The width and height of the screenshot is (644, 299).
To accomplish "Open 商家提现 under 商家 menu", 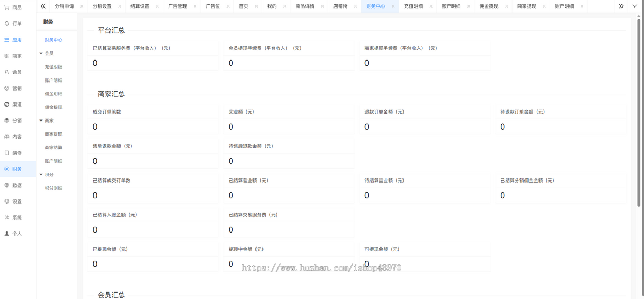I will click(x=54, y=134).
